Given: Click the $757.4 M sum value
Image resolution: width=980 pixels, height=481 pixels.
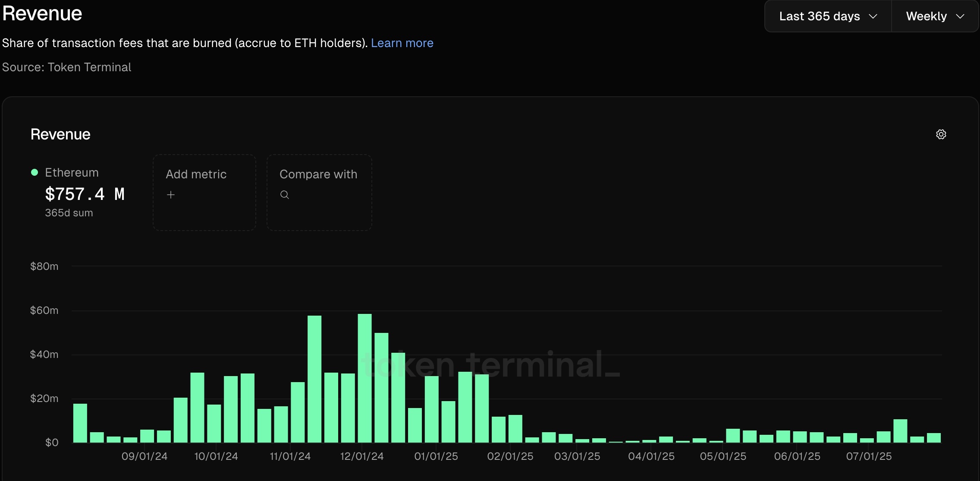Looking at the screenshot, I should pyautogui.click(x=85, y=194).
